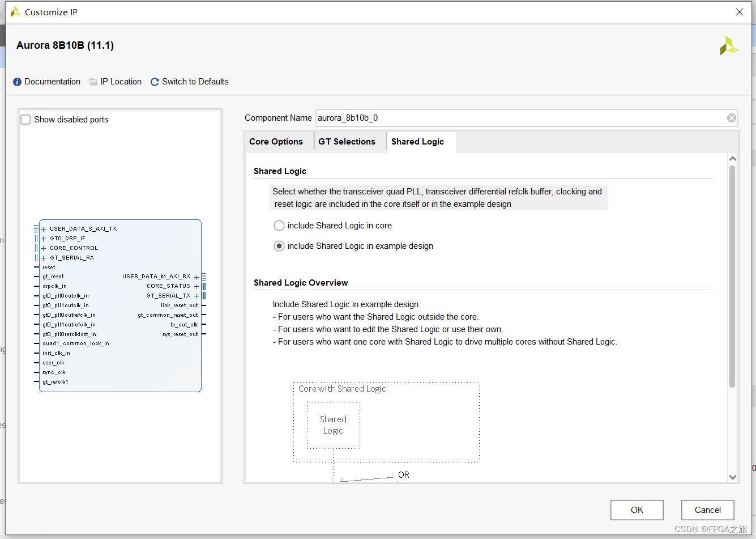Click the gt0_pll0outclk_in port label
This screenshot has width=756, height=539.
pyautogui.click(x=66, y=296)
